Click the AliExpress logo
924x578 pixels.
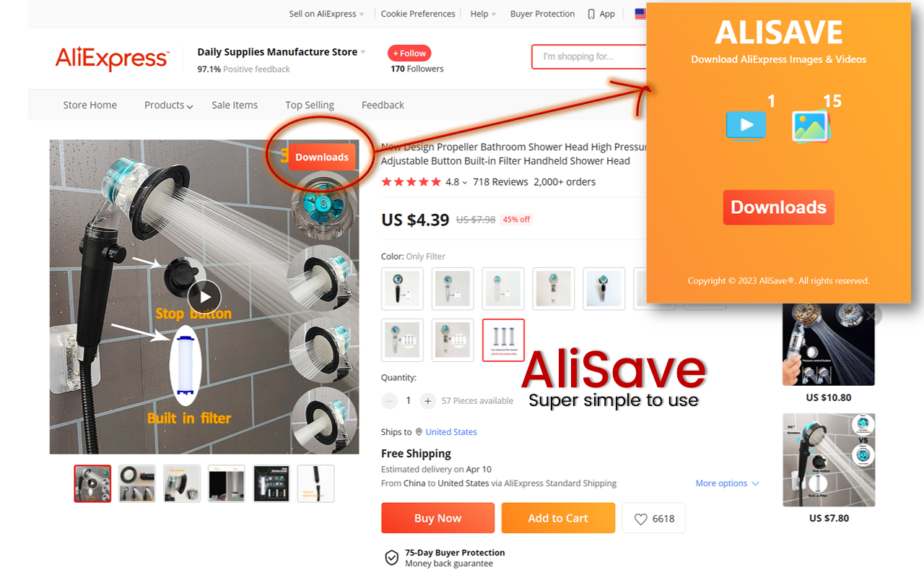(x=113, y=58)
